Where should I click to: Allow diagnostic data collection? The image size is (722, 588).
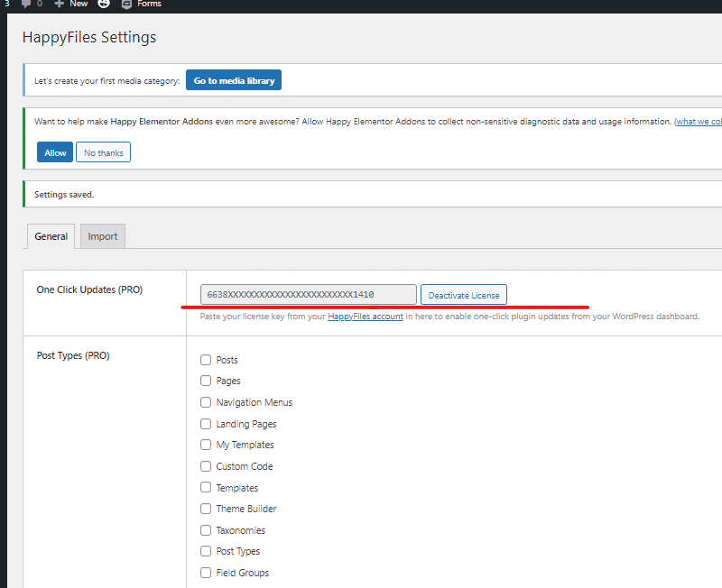(55, 152)
